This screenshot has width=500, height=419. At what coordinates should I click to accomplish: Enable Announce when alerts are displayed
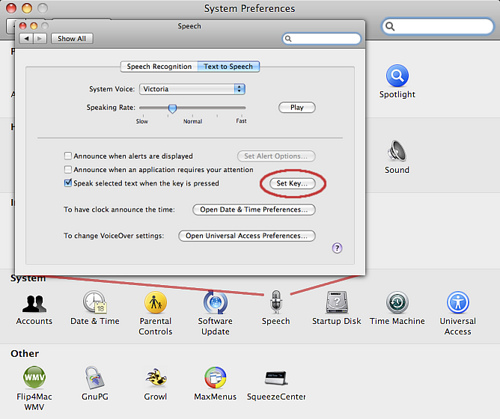[68, 156]
